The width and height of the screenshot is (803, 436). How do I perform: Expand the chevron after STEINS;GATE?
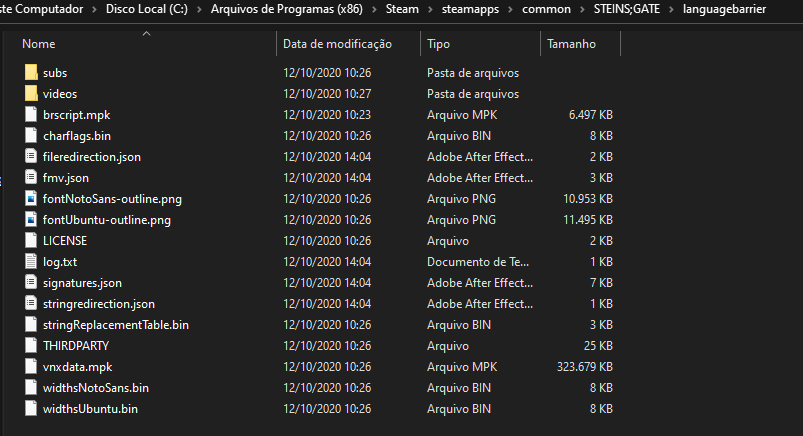[x=671, y=9]
